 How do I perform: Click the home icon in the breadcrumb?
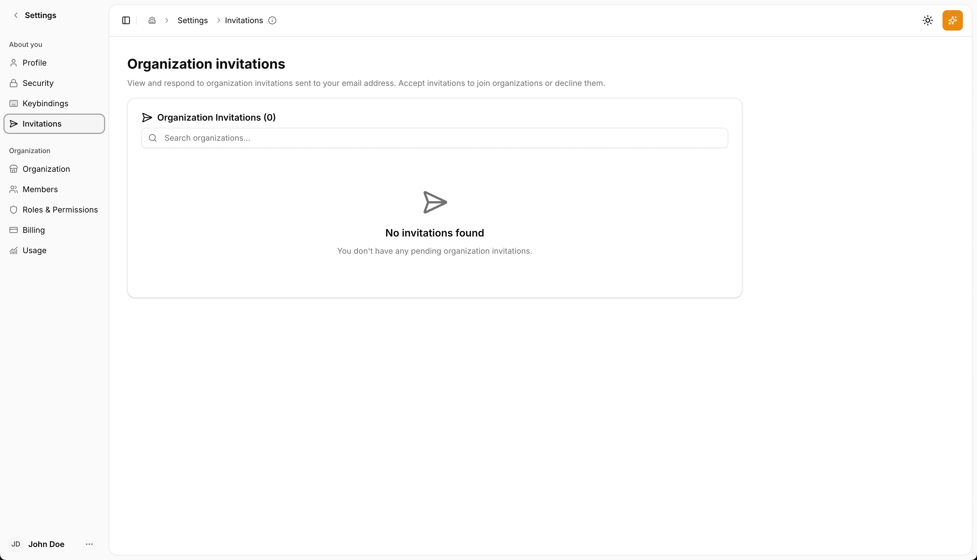(152, 20)
